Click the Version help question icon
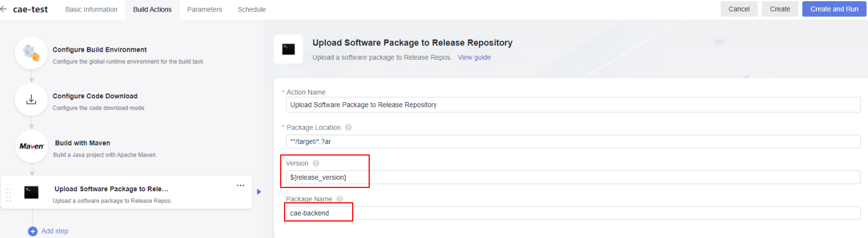The width and height of the screenshot is (868, 238). click(316, 163)
